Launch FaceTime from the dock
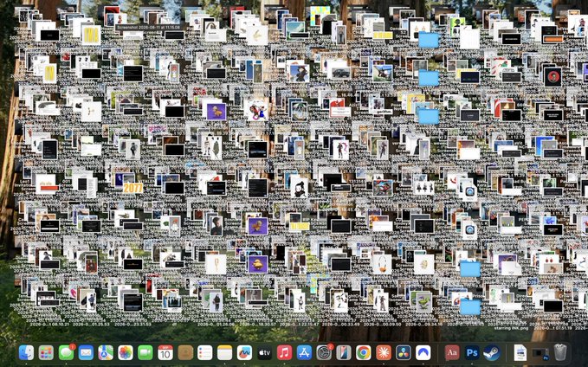Image resolution: width=588 pixels, height=367 pixels. coord(145,353)
